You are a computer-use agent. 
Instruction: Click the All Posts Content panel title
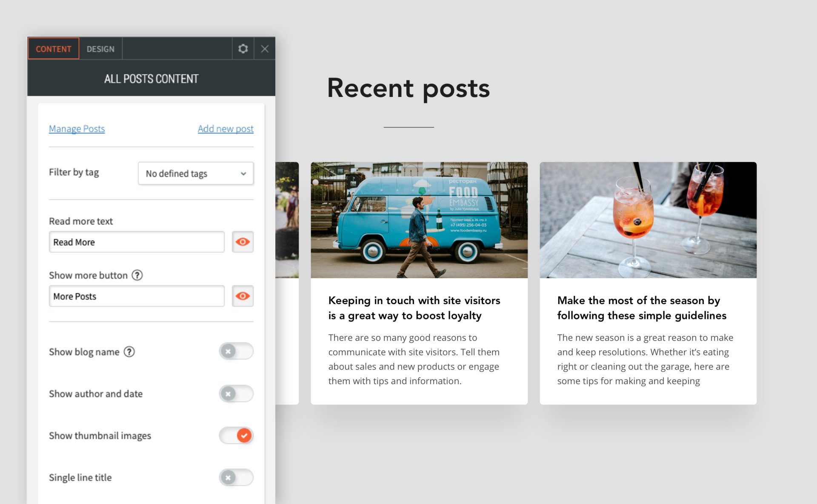click(151, 79)
